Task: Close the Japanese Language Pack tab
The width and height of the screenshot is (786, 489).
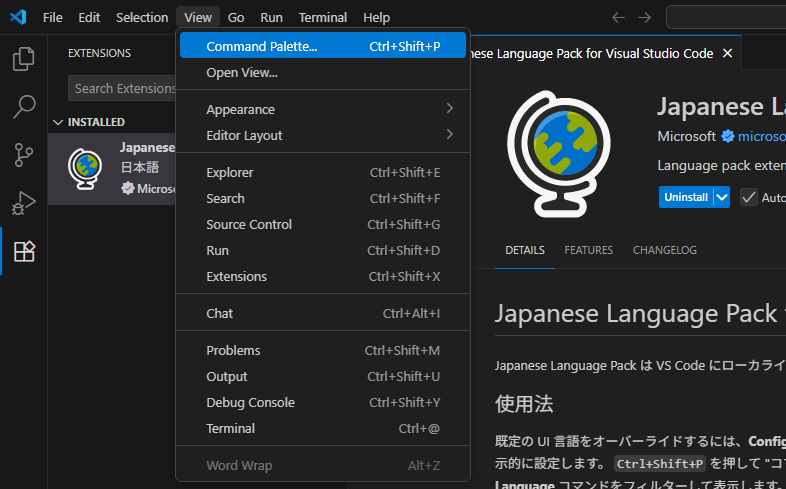Action: 727,53
